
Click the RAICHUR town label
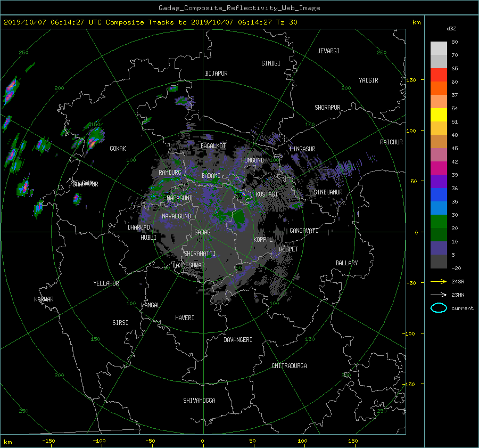coord(391,142)
